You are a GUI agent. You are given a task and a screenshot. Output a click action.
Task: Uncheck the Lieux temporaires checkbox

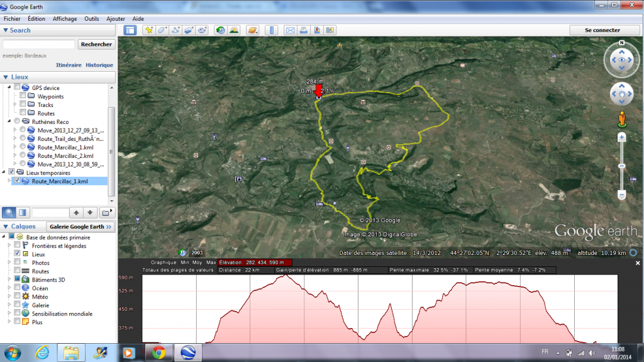tap(11, 172)
